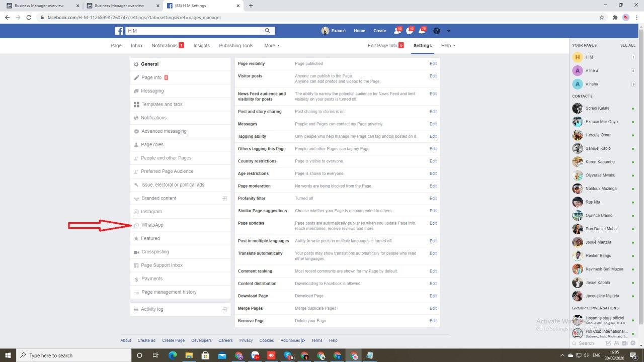Open Featured settings
Viewport: 644px width, 362px height.
(x=181, y=238)
